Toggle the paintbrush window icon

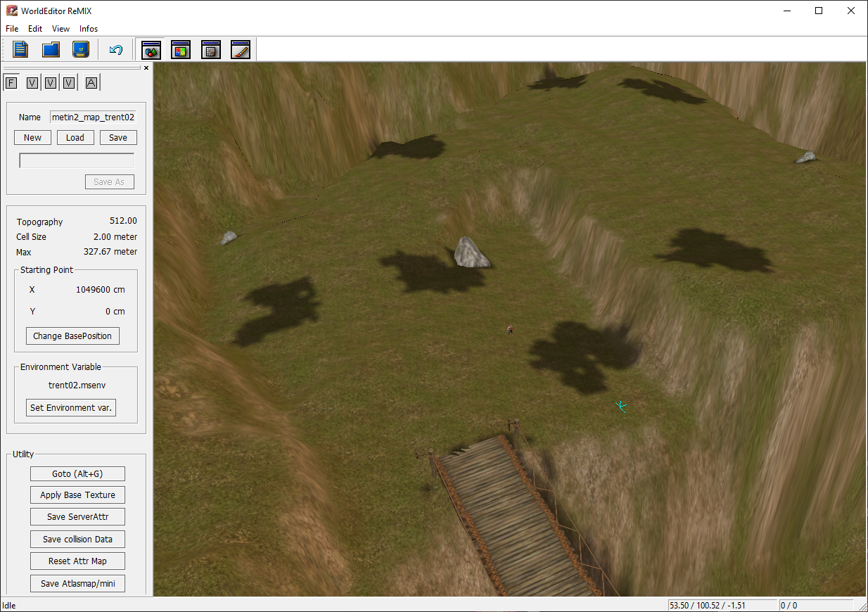point(241,49)
